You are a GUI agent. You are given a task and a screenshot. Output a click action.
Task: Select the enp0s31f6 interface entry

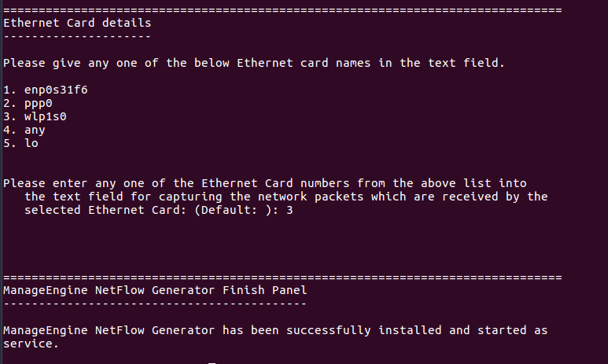click(x=56, y=90)
